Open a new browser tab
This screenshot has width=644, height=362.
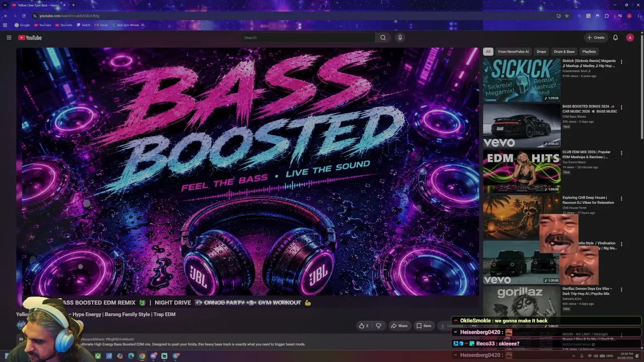point(73,5)
